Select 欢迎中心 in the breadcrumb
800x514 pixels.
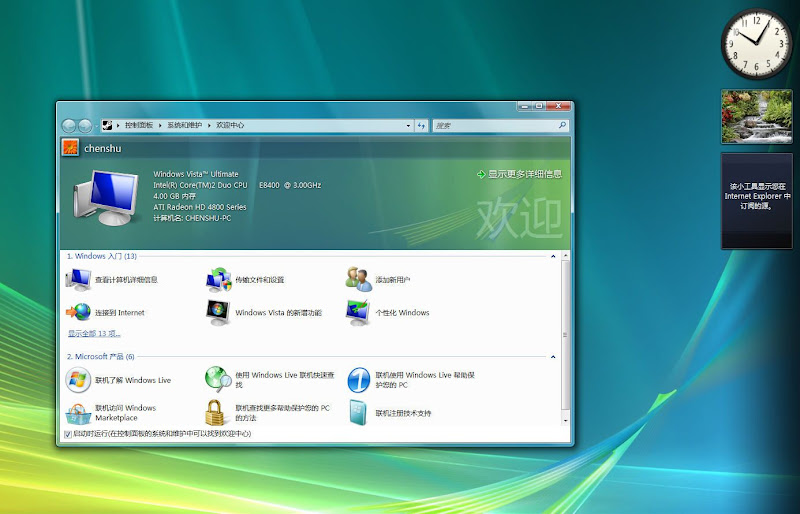click(x=230, y=125)
